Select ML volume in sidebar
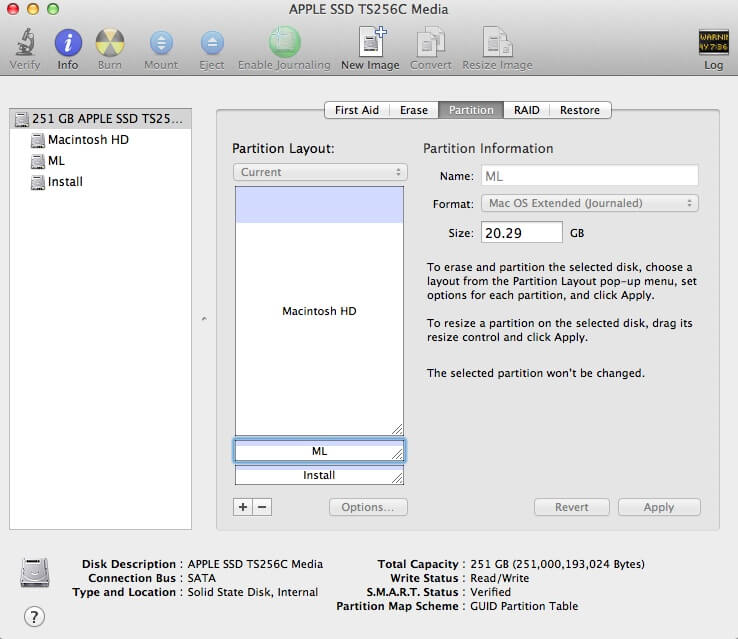This screenshot has width=738, height=639. tap(56, 161)
